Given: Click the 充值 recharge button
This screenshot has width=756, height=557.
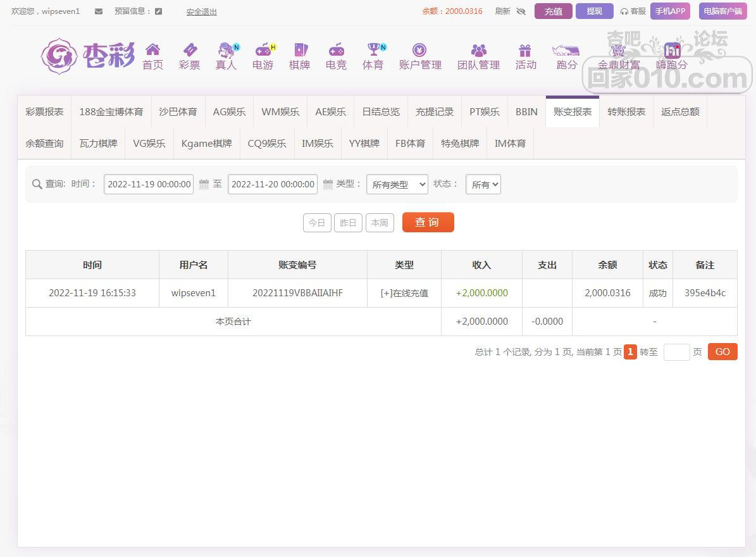Looking at the screenshot, I should (x=554, y=11).
